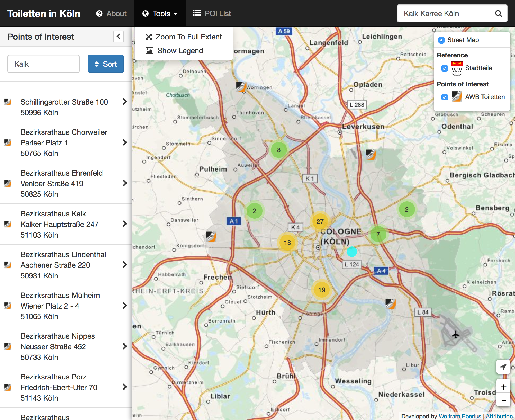Open the Wolfram Eberius link

(460, 416)
